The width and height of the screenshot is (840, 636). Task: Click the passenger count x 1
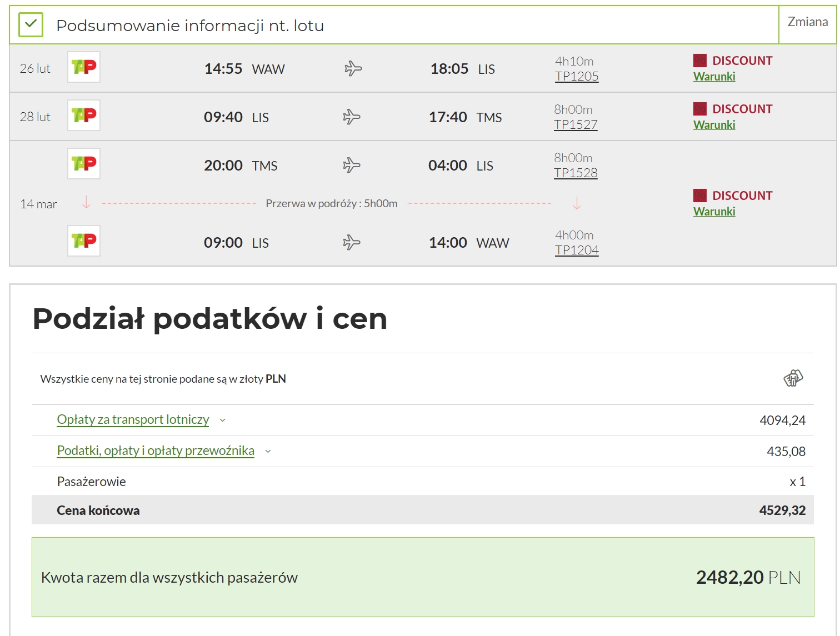(x=798, y=482)
